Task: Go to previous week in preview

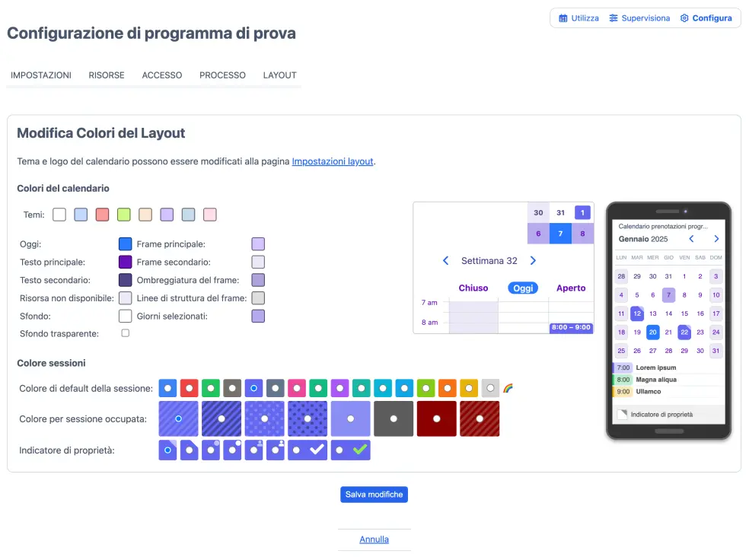Action: pos(446,261)
